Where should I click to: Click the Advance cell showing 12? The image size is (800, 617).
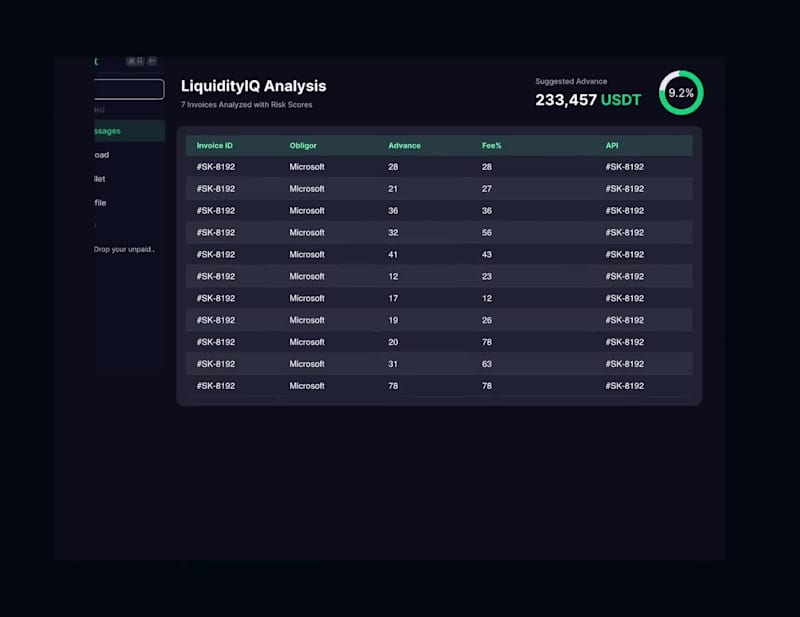click(393, 277)
